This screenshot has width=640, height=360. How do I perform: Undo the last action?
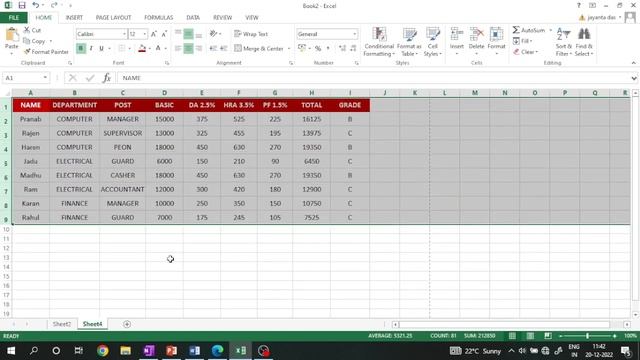(x=36, y=5)
